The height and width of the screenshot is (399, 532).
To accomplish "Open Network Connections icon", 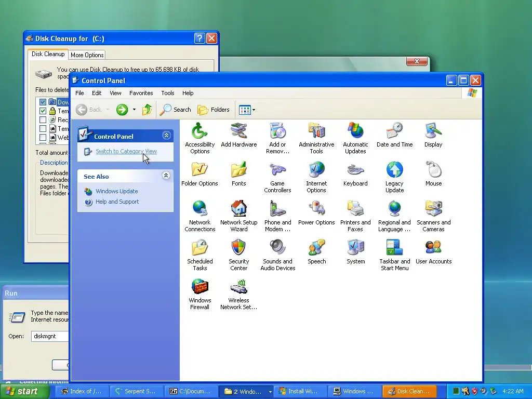I will coord(199,216).
